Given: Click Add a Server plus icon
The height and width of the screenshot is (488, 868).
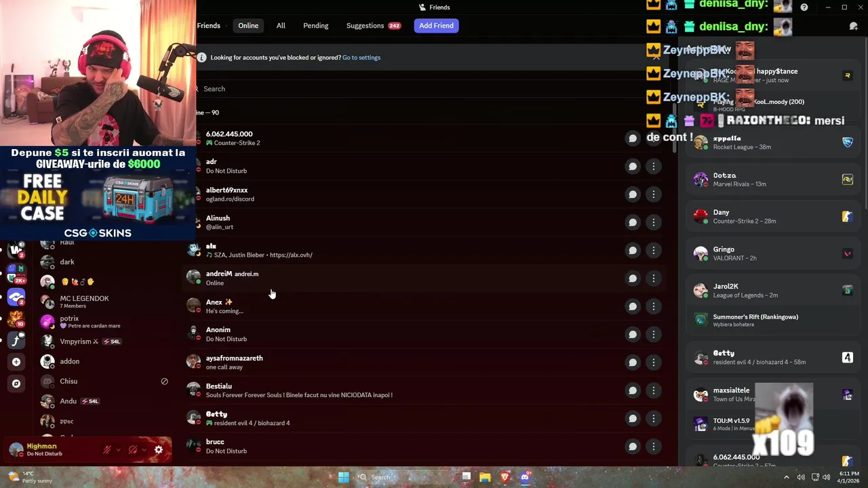Looking at the screenshot, I should point(16,362).
